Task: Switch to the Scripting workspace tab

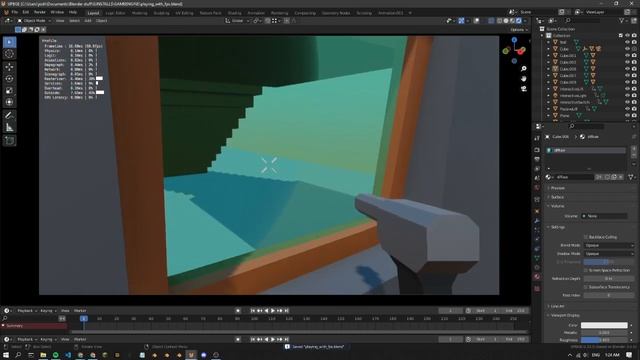Action: coord(364,13)
